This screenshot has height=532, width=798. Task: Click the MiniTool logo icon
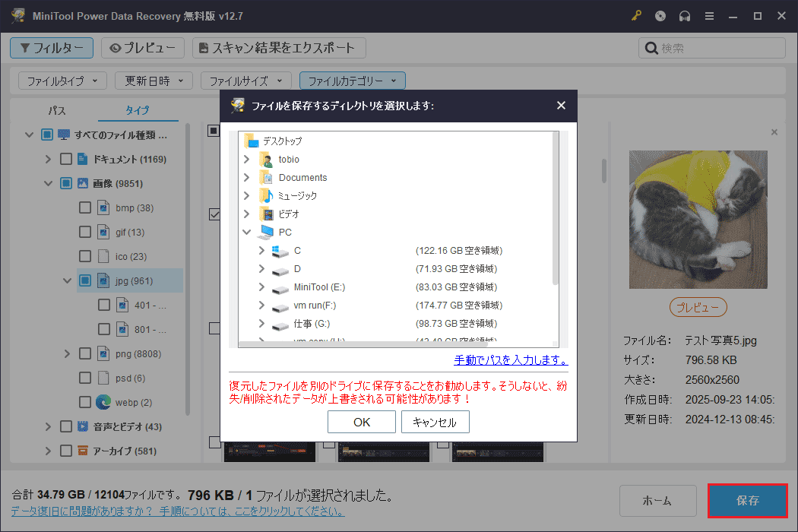click(x=17, y=15)
